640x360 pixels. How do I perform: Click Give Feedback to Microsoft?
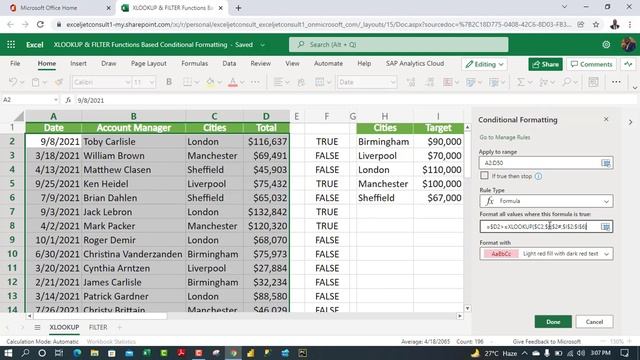pos(546,342)
